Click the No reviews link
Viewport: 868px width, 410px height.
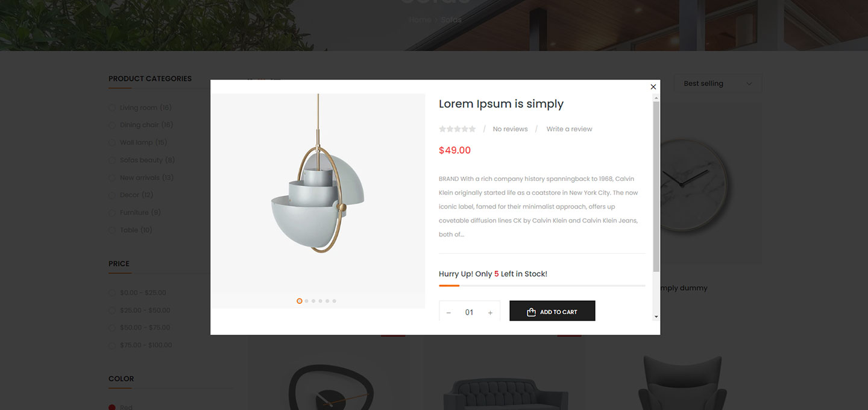click(510, 129)
